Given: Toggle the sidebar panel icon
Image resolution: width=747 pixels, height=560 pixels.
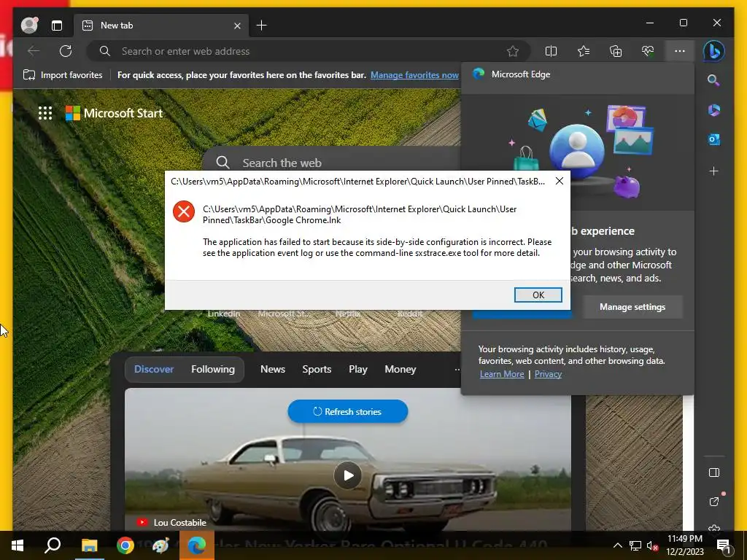Looking at the screenshot, I should 713,472.
